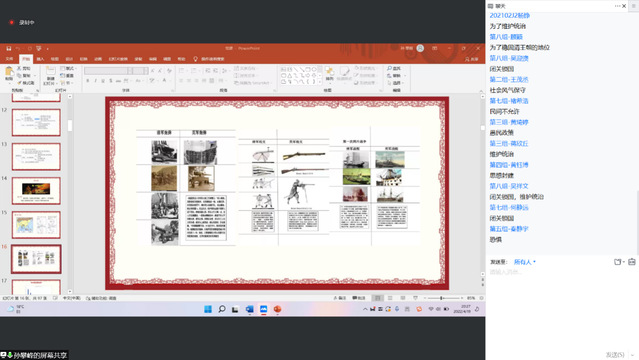This screenshot has height=360, width=639.
Task: Toggle Strikethrough formatting
Action: click(x=118, y=81)
